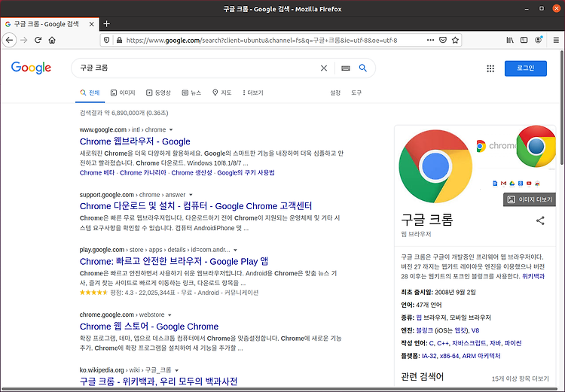
Task: View site security padlock info
Action: (x=119, y=40)
